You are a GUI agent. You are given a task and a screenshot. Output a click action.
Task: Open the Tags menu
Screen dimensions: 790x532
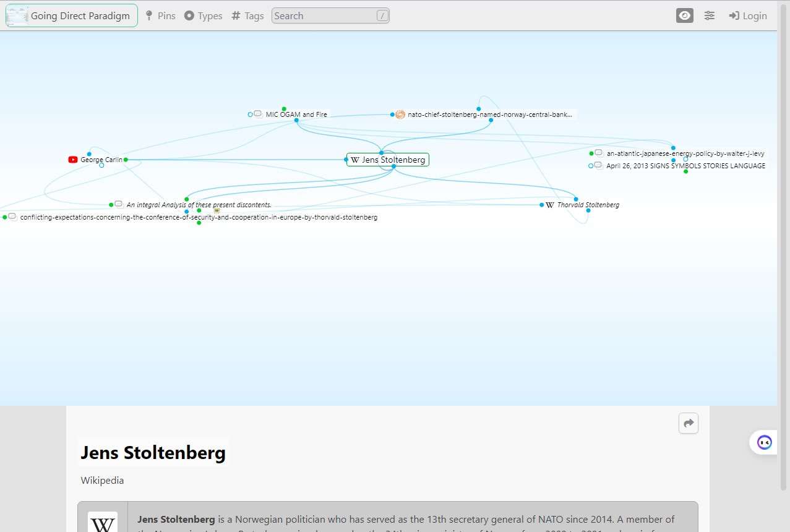(x=247, y=16)
